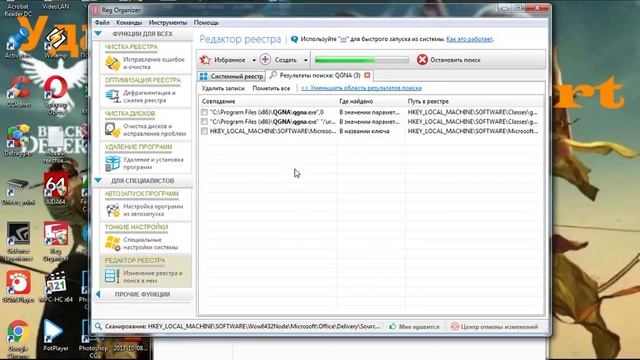
Task: Click 'Центр отмены изменений' in status bar
Action: (x=495, y=327)
